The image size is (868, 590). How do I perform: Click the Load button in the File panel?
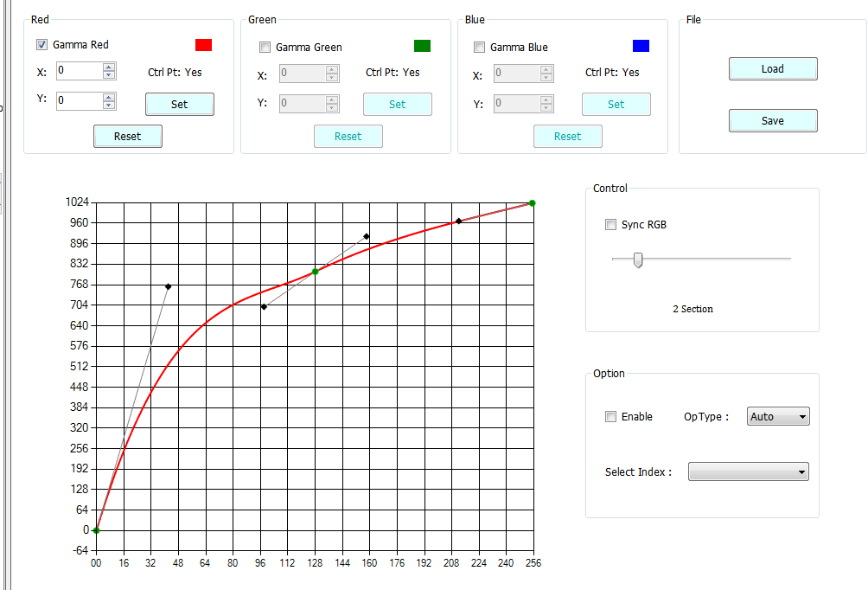(x=772, y=68)
